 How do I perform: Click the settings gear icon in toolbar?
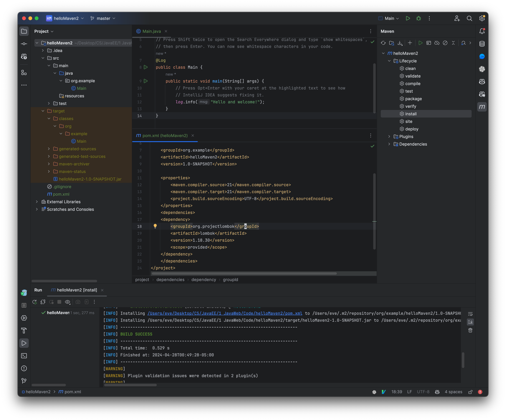tap(483, 18)
